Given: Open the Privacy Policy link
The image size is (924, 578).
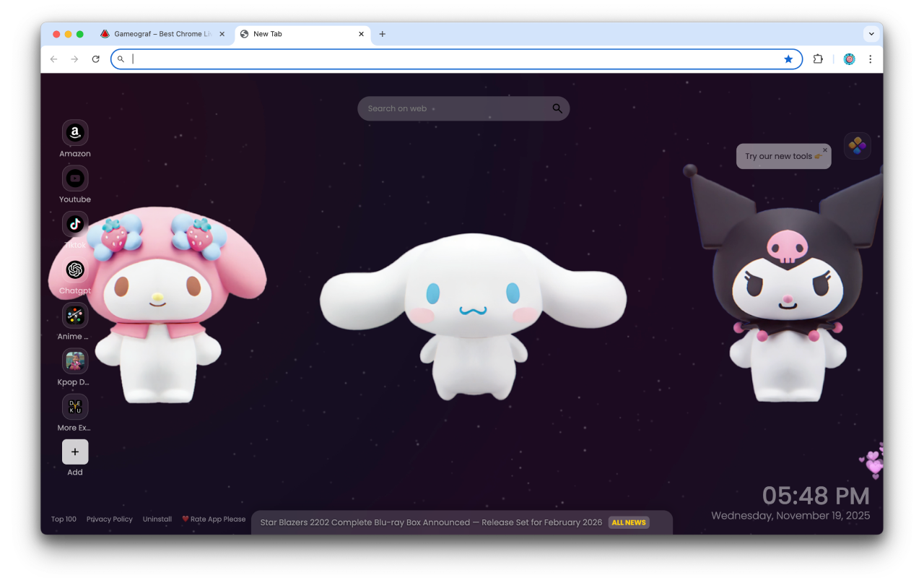Looking at the screenshot, I should pos(110,519).
